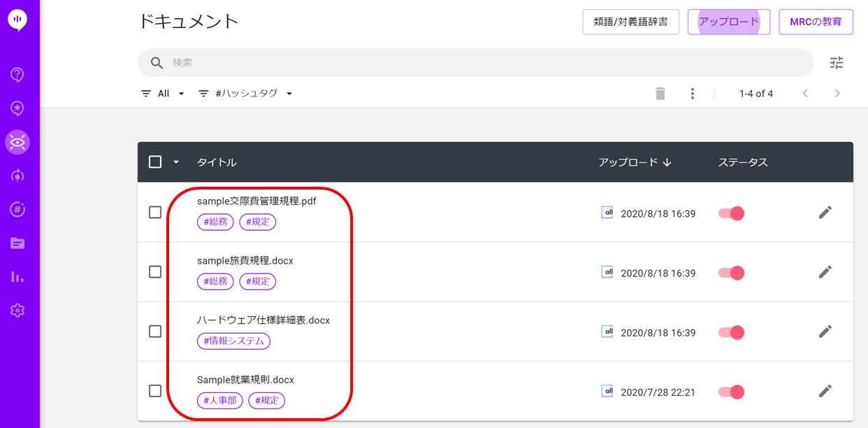
Task: Open the All filter dropdown
Action: [163, 94]
